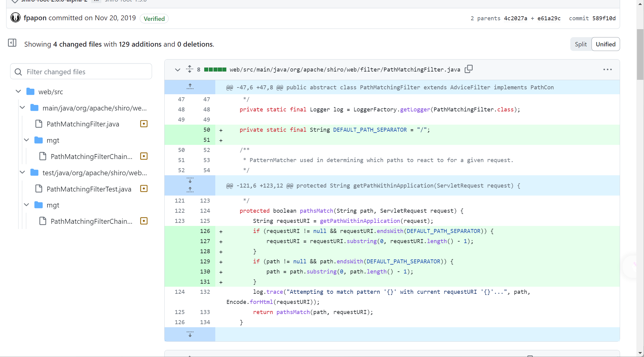
Task: Collapse the main/java/org/apache/shiro folder
Action: pyautogui.click(x=22, y=108)
